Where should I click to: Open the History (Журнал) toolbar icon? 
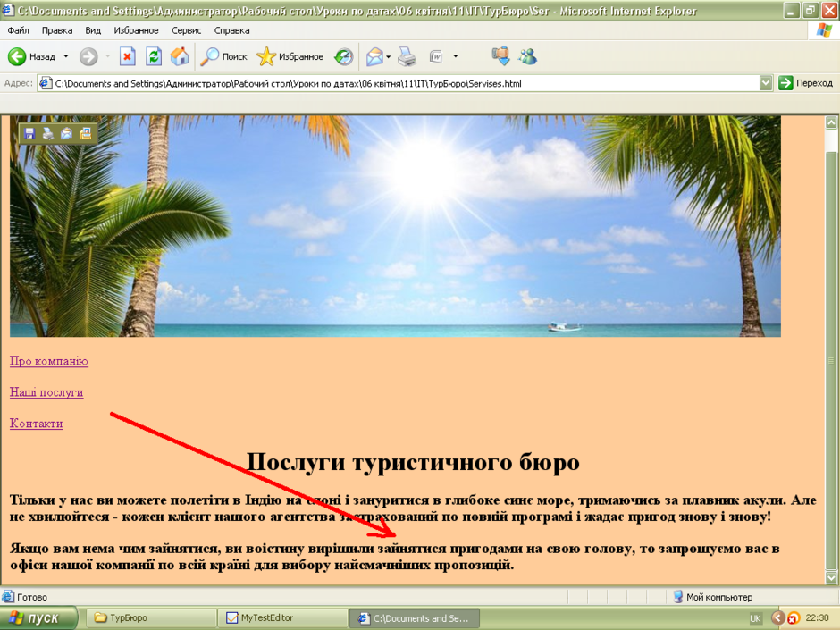(x=343, y=56)
